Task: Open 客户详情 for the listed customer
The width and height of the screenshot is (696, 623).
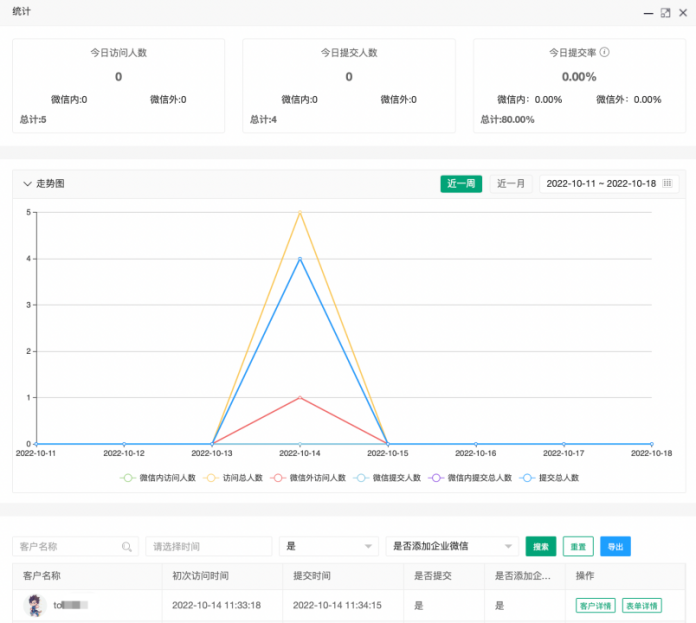Action: [595, 606]
